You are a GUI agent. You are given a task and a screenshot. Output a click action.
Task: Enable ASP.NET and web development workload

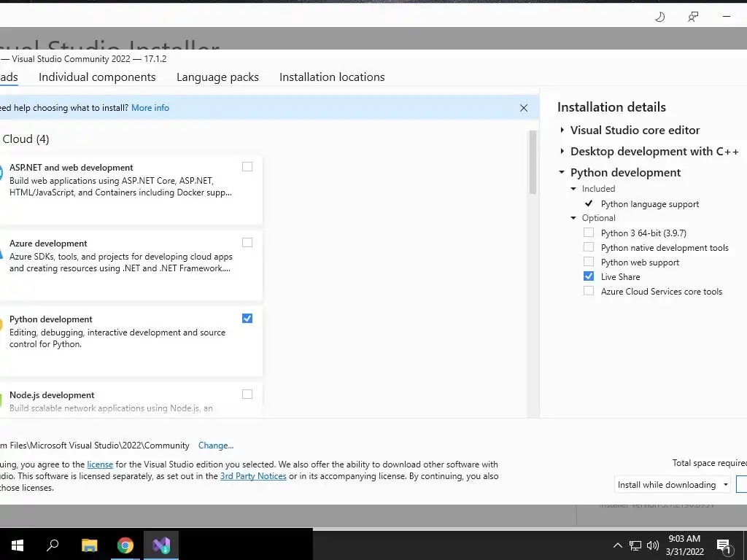247,167
